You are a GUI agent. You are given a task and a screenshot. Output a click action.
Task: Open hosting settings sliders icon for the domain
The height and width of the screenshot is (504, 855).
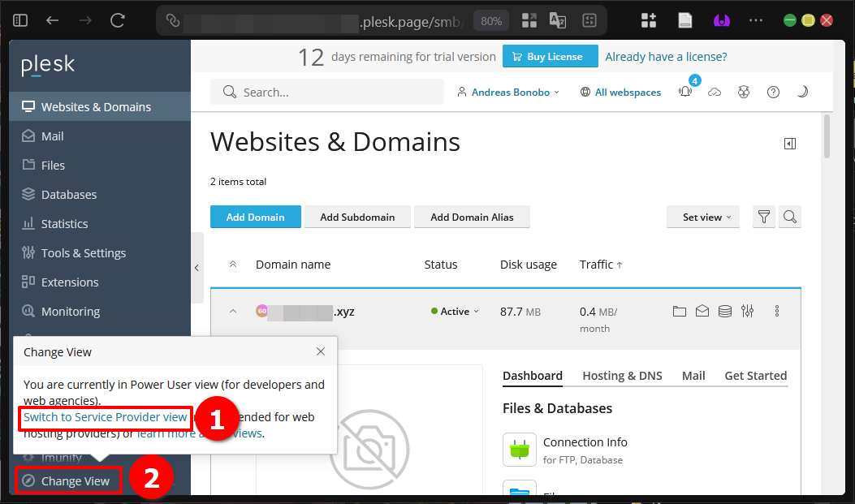coord(748,311)
